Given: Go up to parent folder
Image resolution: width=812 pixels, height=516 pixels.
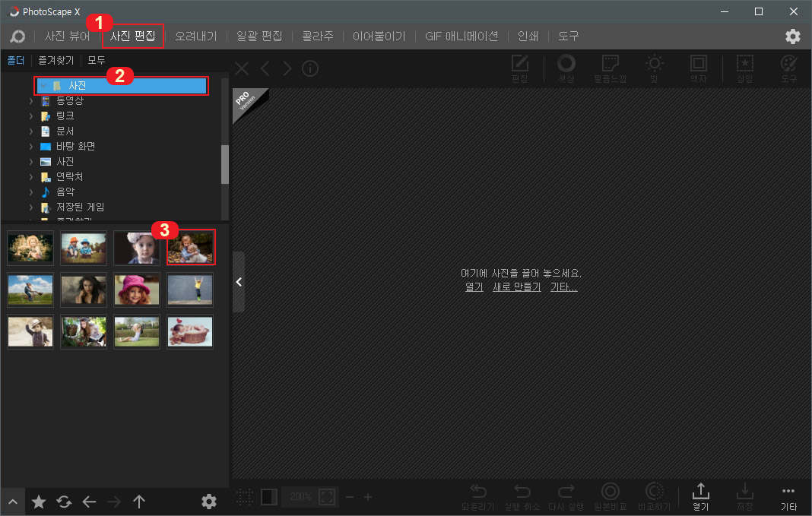Looking at the screenshot, I should [x=139, y=502].
